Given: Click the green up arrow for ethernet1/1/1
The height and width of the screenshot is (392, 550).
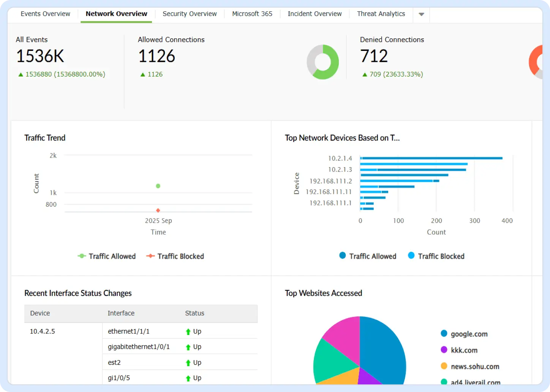Looking at the screenshot, I should pos(188,332).
